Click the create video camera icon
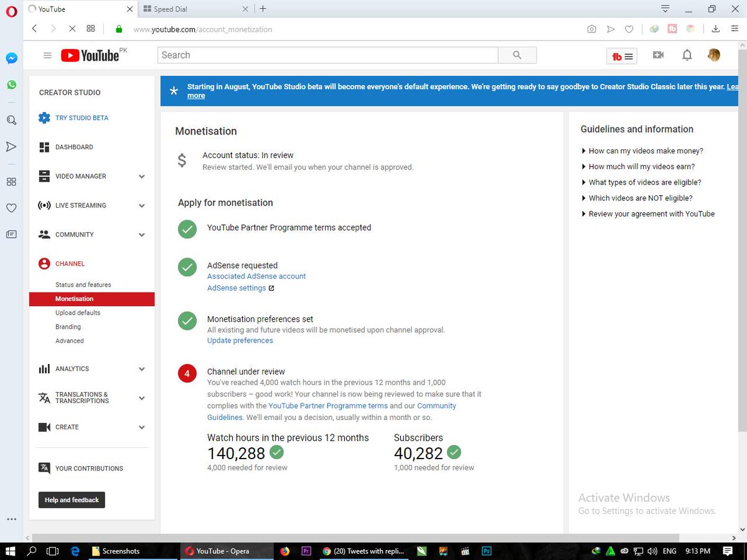The image size is (747, 560). (658, 55)
